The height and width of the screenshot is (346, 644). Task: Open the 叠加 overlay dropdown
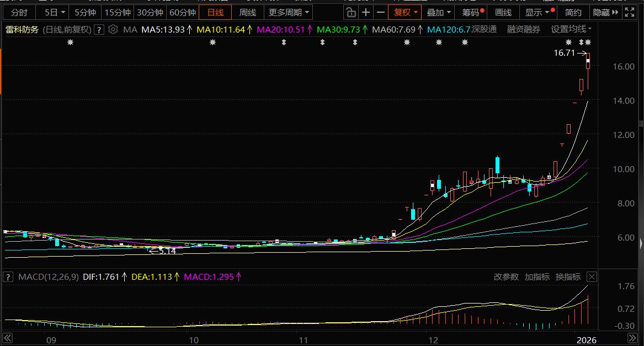point(438,12)
